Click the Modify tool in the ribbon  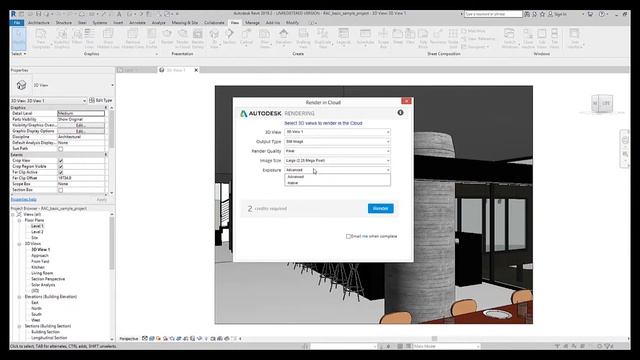[18, 38]
